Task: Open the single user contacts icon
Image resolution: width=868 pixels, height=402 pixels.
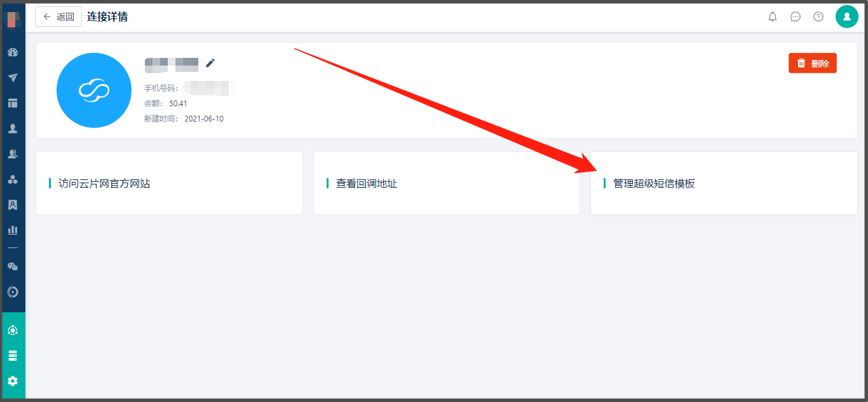Action: [13, 128]
